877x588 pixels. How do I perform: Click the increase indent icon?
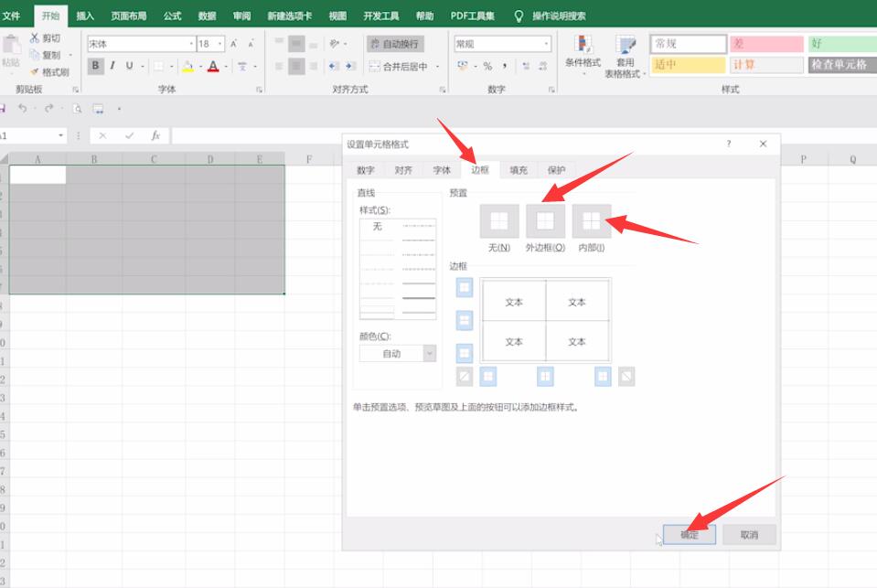(x=350, y=66)
